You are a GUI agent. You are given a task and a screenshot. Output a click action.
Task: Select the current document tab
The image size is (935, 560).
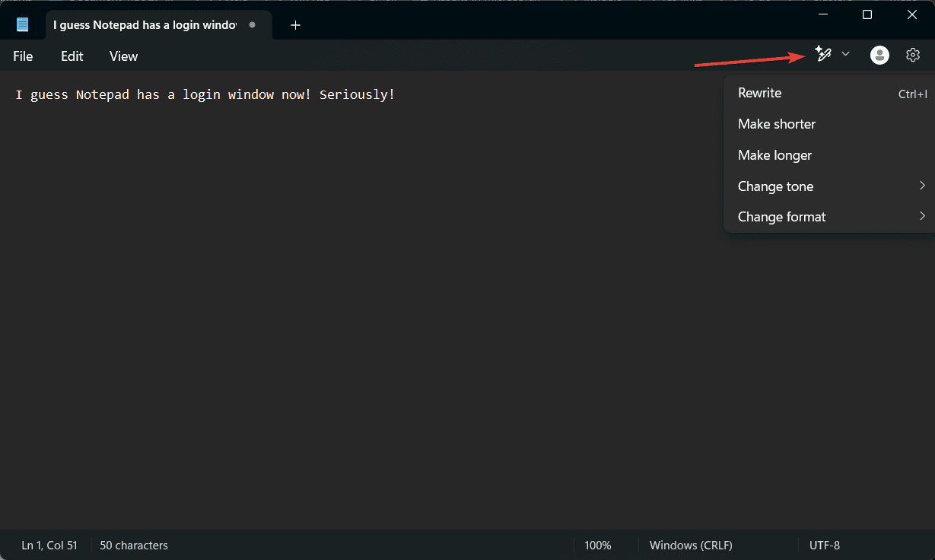tap(145, 25)
